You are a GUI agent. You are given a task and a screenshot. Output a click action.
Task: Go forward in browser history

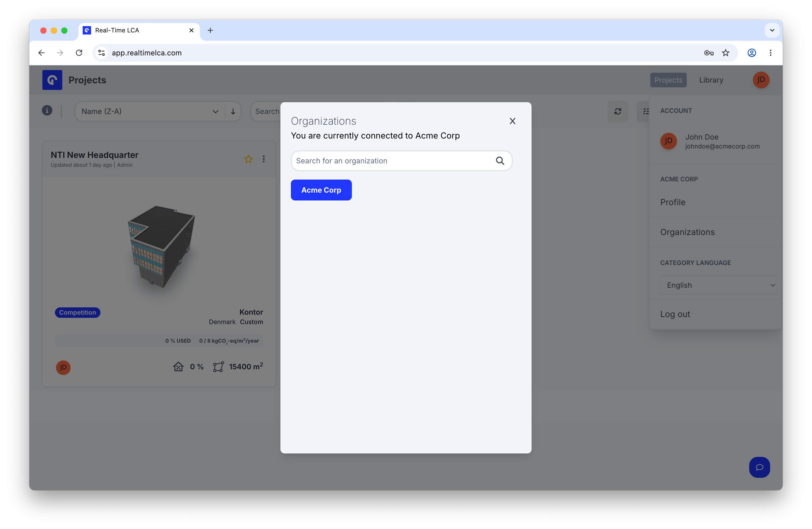[x=60, y=53]
